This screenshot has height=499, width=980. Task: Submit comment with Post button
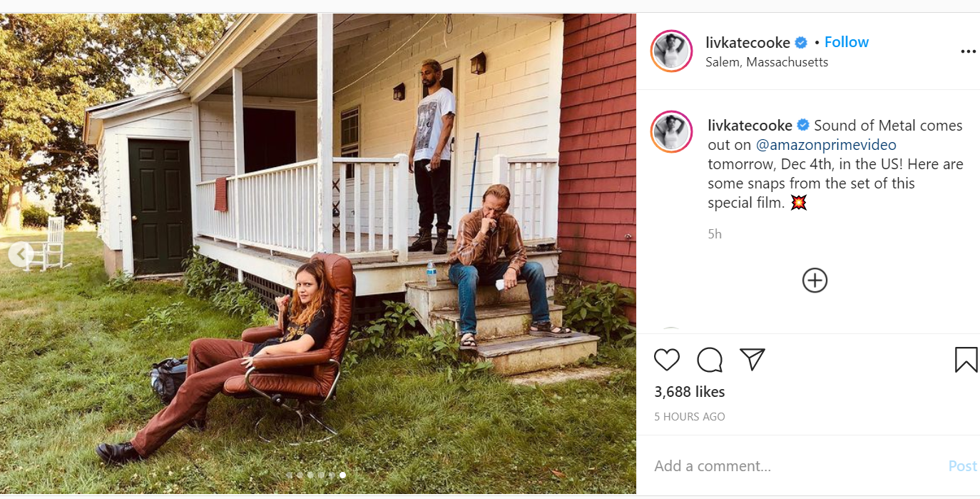962,466
